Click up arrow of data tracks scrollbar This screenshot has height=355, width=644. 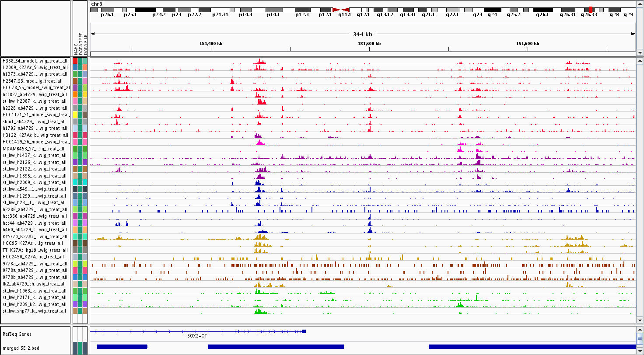[640, 60]
